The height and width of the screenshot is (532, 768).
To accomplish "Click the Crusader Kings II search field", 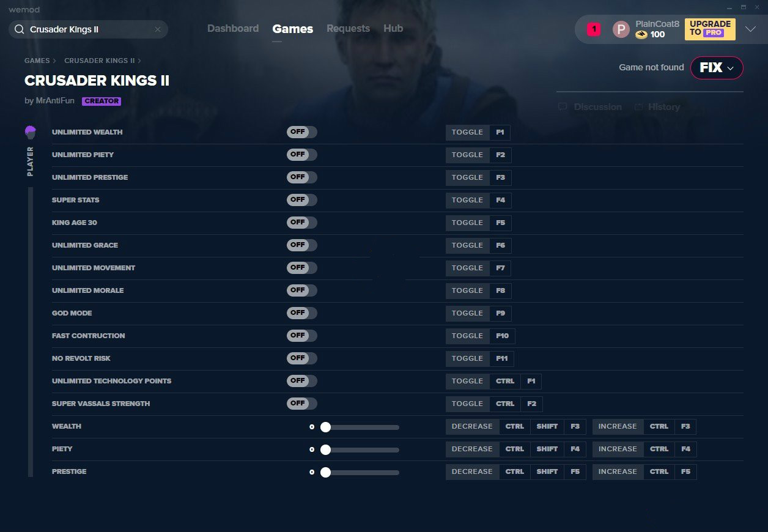I will click(x=89, y=29).
